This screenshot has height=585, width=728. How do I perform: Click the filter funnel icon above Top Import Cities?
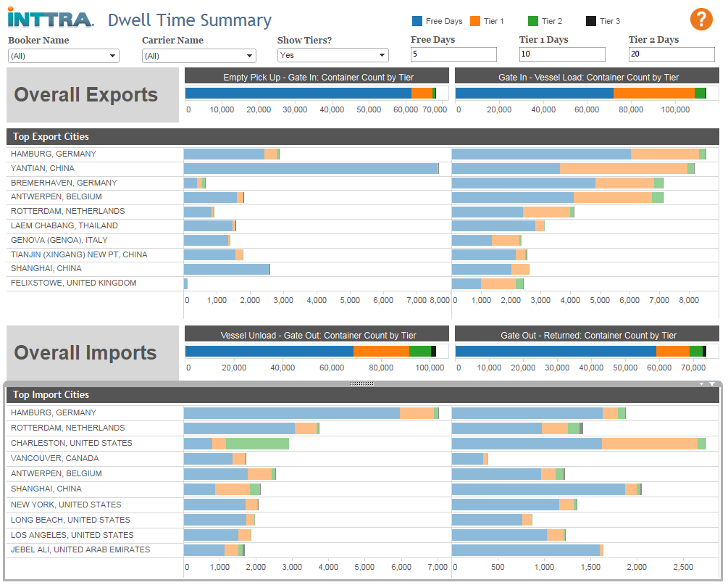click(x=712, y=383)
